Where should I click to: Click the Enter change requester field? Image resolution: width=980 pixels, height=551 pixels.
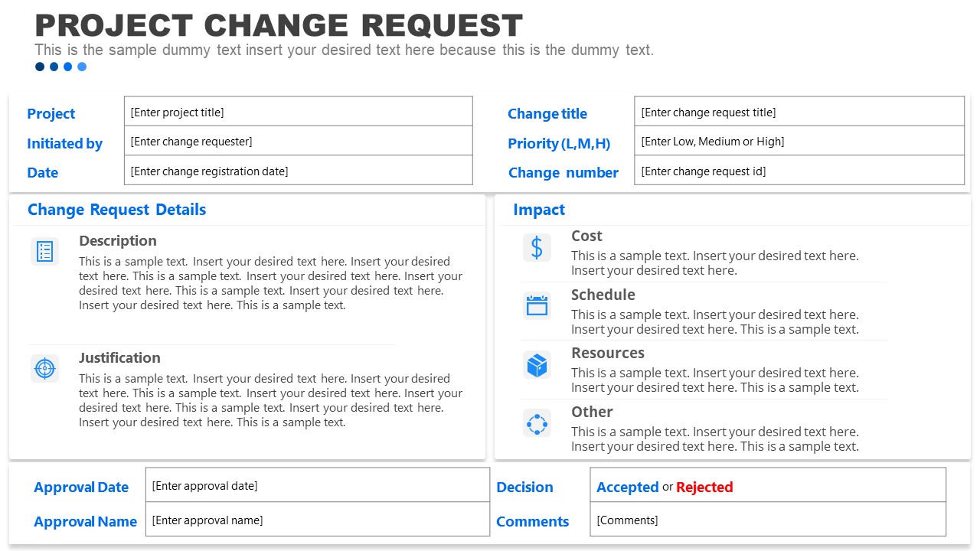(298, 142)
